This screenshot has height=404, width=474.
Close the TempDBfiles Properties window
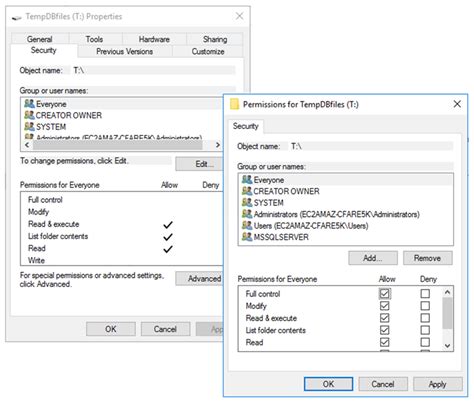(x=239, y=16)
